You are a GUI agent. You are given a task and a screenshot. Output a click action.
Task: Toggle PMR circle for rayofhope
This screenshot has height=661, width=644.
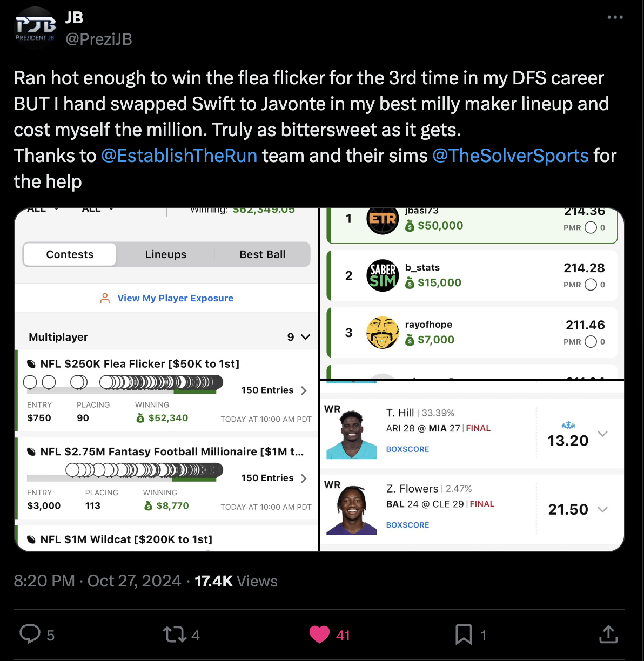pyautogui.click(x=591, y=342)
